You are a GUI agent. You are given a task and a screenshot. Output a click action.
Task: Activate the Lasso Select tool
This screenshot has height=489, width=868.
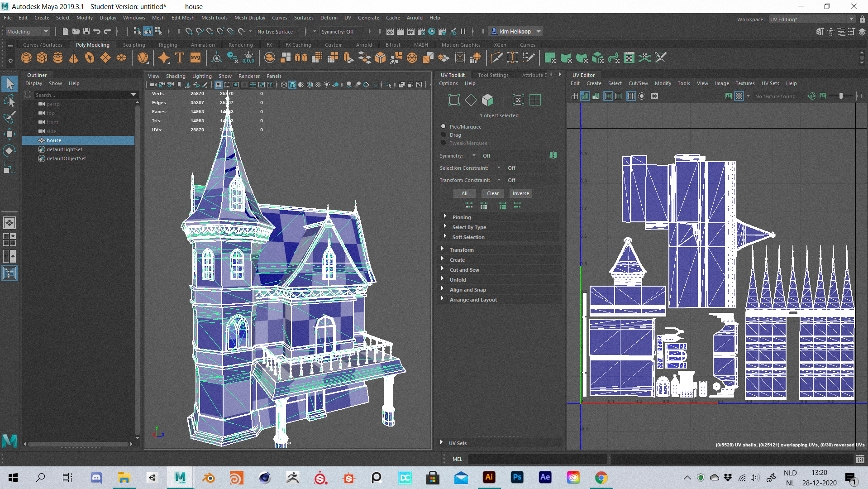click(10, 101)
